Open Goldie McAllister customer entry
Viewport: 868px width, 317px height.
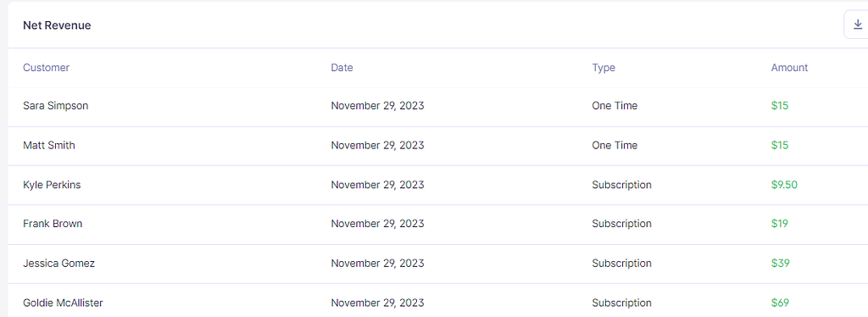pyautogui.click(x=63, y=303)
